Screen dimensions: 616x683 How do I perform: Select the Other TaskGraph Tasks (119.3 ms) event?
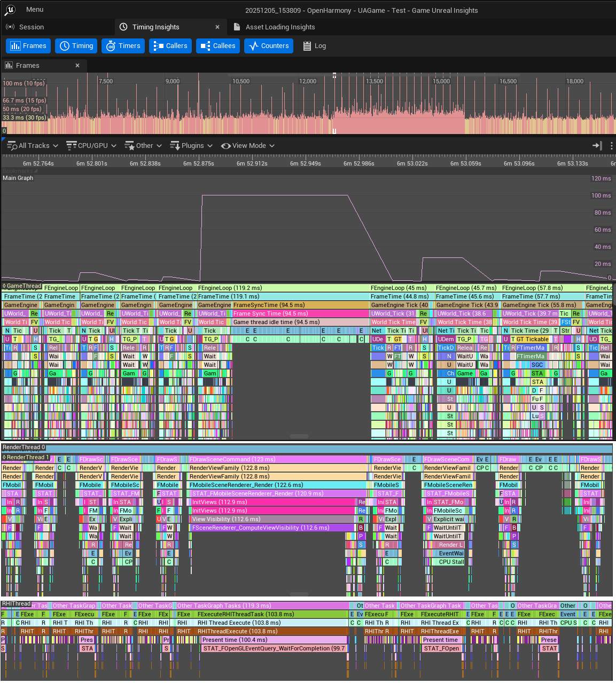(x=262, y=606)
